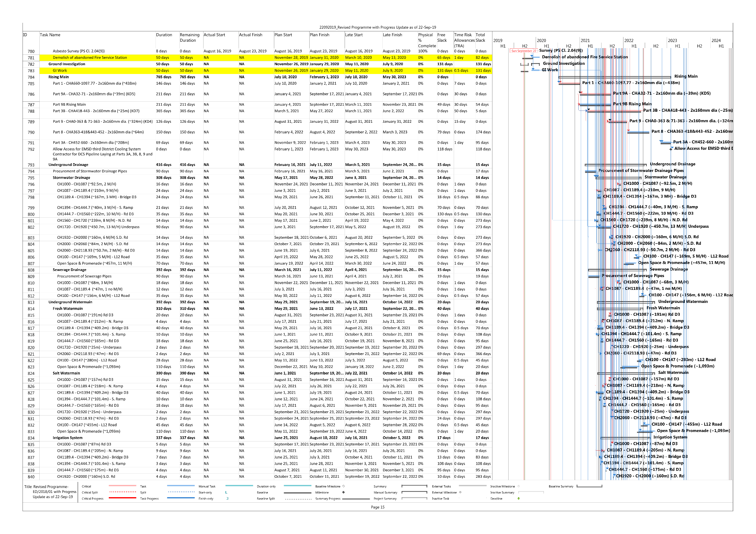Select 'Irrigation System' summary task in table
Screen dimensions: 756x534
point(68,438)
